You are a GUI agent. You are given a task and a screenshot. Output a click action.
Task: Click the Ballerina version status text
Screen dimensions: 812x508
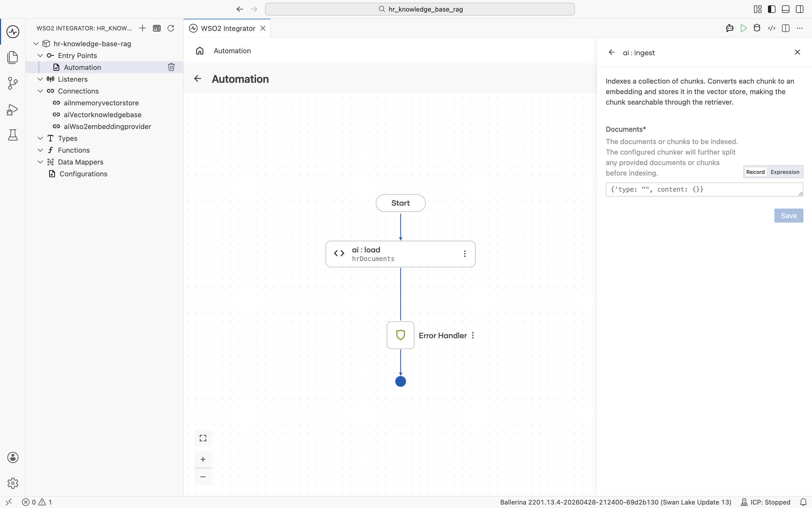coord(615,502)
